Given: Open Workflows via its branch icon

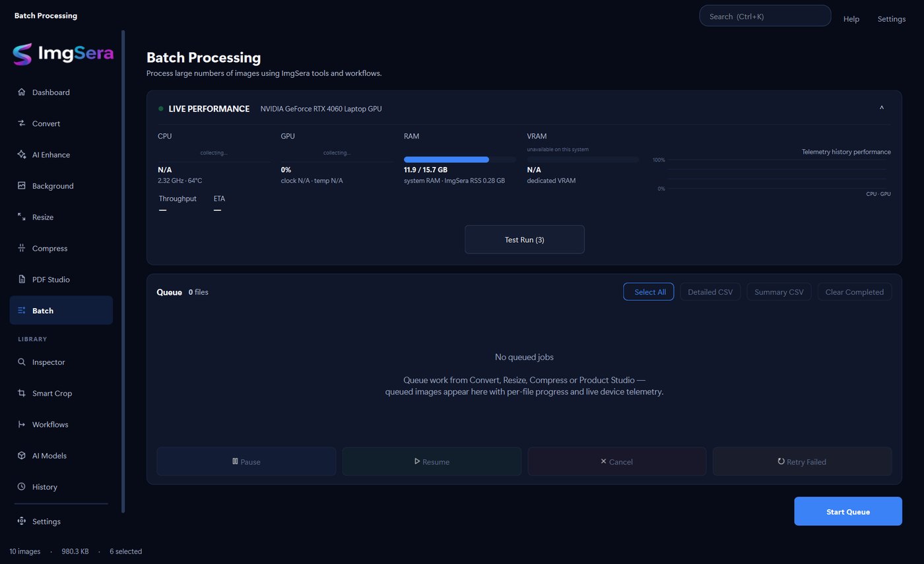Looking at the screenshot, I should (x=22, y=424).
